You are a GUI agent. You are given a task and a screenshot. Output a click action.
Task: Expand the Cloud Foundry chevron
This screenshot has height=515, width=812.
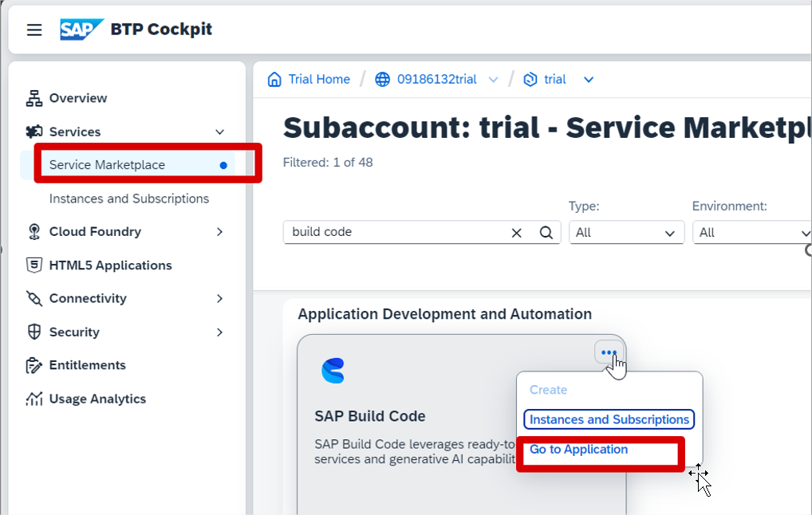coord(219,232)
